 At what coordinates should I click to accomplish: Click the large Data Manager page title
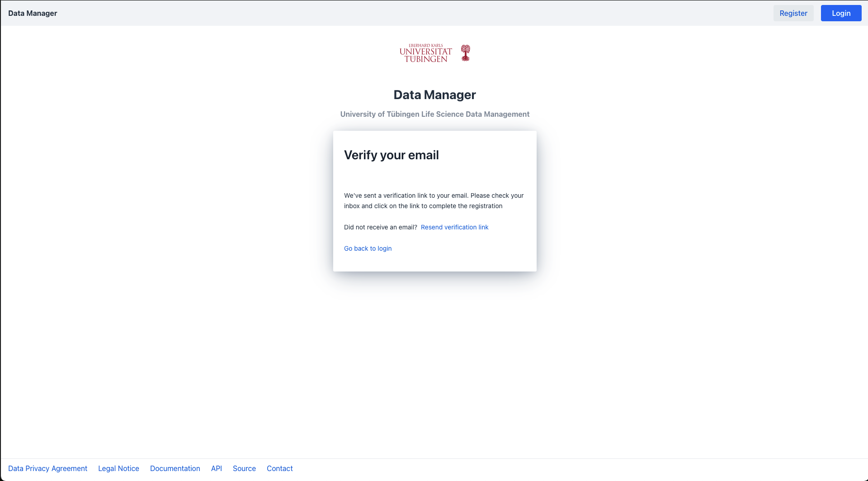pyautogui.click(x=434, y=95)
